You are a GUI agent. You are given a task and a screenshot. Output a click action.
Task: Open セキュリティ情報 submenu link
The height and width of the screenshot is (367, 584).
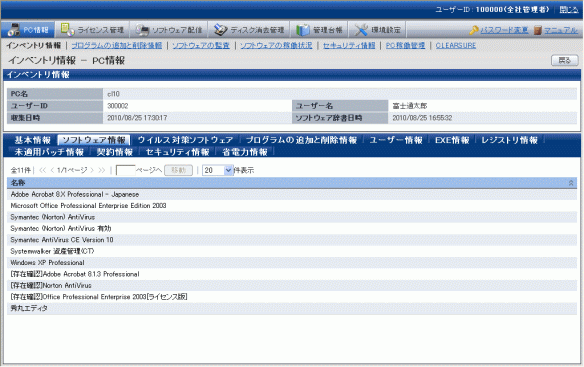point(349,45)
